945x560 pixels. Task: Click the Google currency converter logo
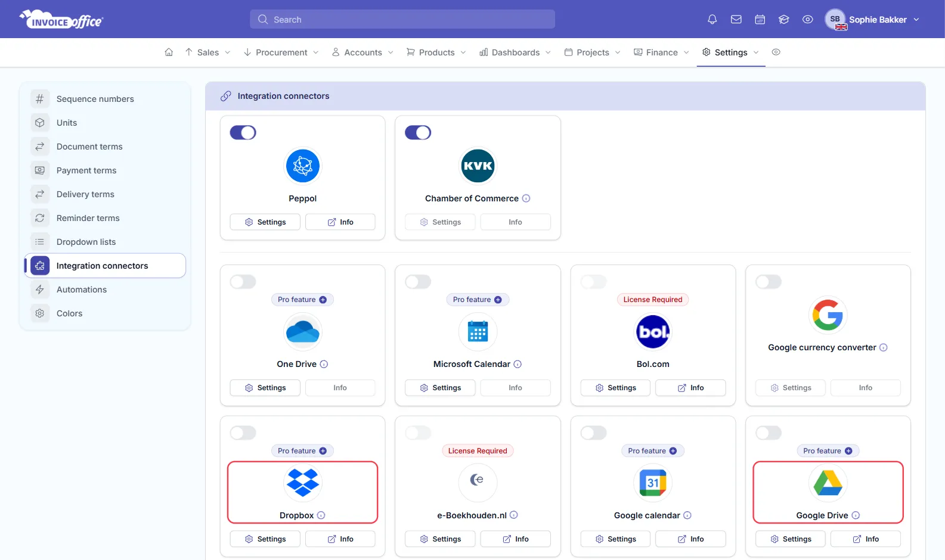click(828, 315)
